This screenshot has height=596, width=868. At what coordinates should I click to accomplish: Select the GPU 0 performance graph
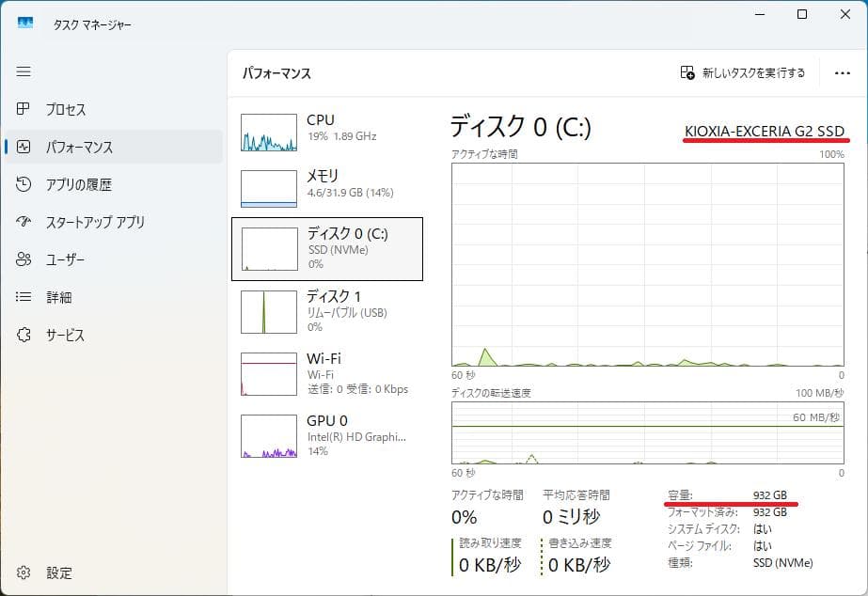click(329, 432)
